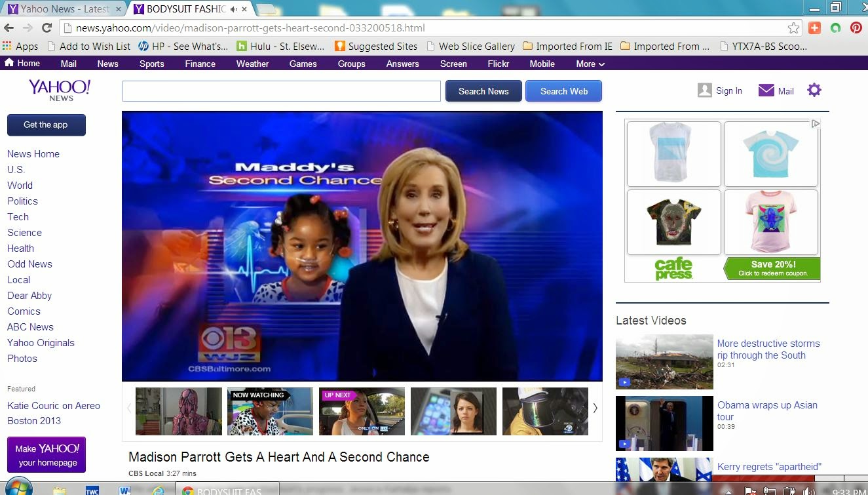This screenshot has height=495, width=868.
Task: Open the Word icon in taskbar
Action: 124,490
